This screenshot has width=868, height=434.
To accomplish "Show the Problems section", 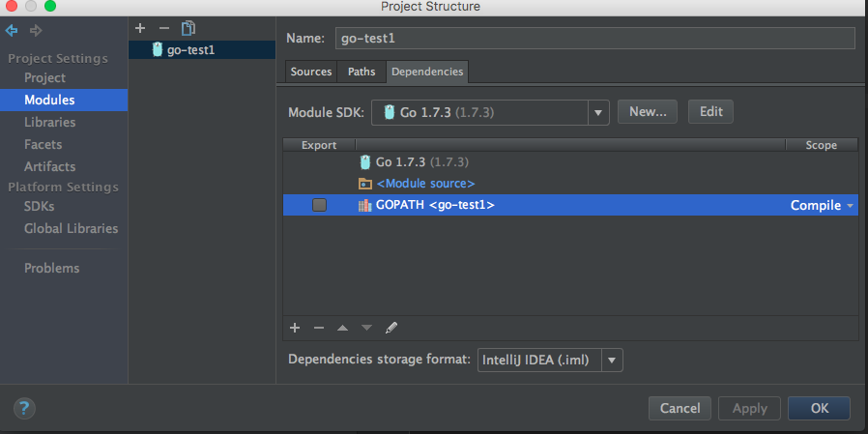I will [x=52, y=269].
